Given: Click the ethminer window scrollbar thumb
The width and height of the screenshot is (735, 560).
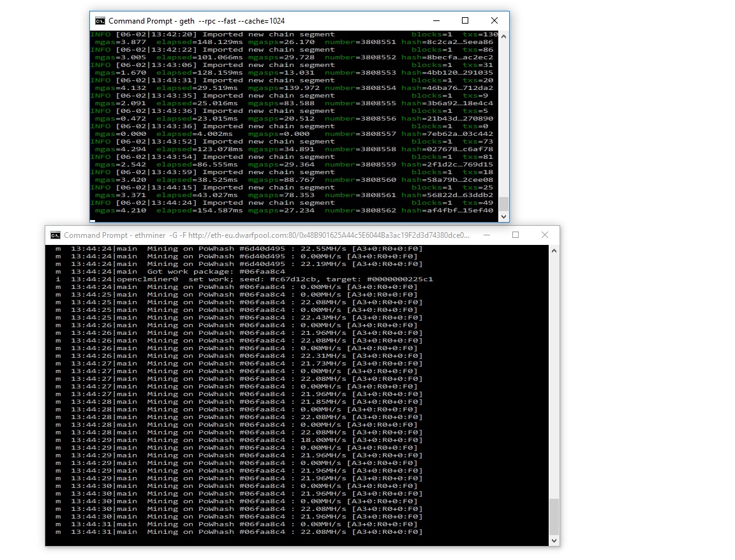Looking at the screenshot, I should pyautogui.click(x=554, y=517).
